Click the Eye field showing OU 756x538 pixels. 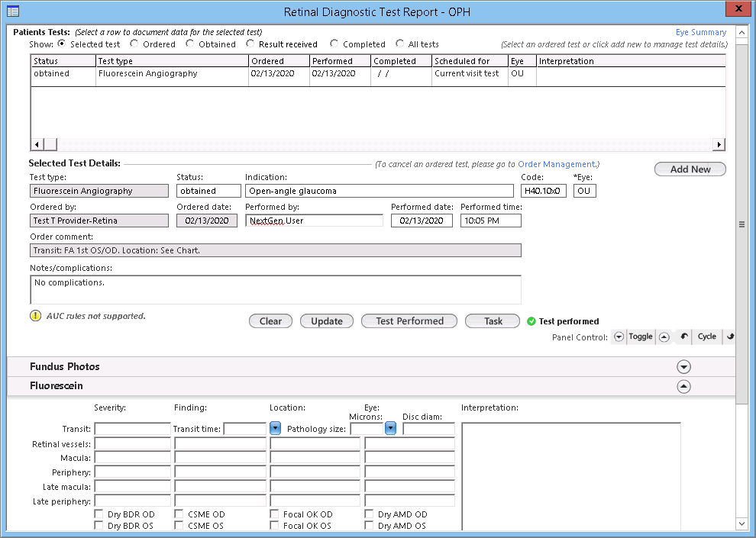click(585, 191)
